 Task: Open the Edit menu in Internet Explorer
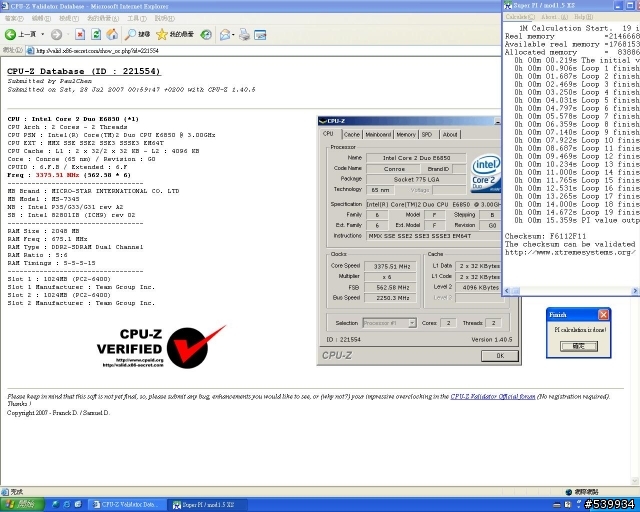click(x=41, y=18)
